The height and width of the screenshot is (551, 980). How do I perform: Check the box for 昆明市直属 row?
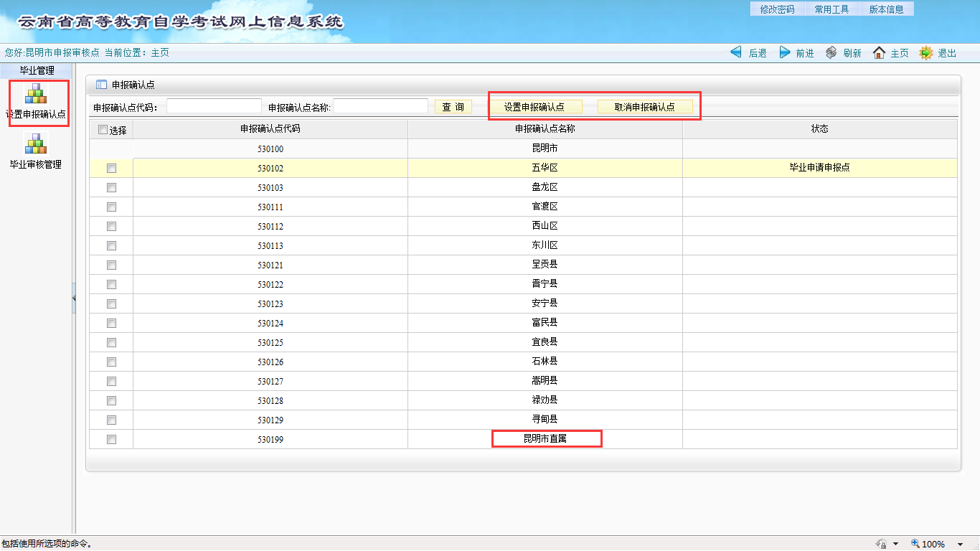click(111, 440)
